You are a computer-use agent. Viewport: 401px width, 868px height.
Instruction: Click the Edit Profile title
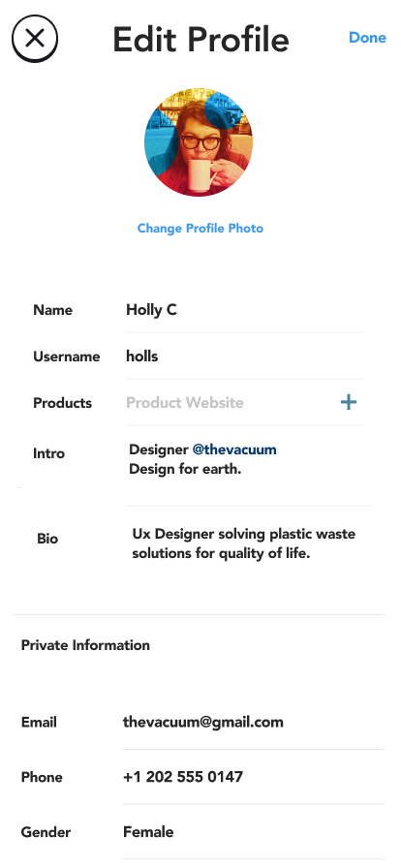tap(201, 40)
